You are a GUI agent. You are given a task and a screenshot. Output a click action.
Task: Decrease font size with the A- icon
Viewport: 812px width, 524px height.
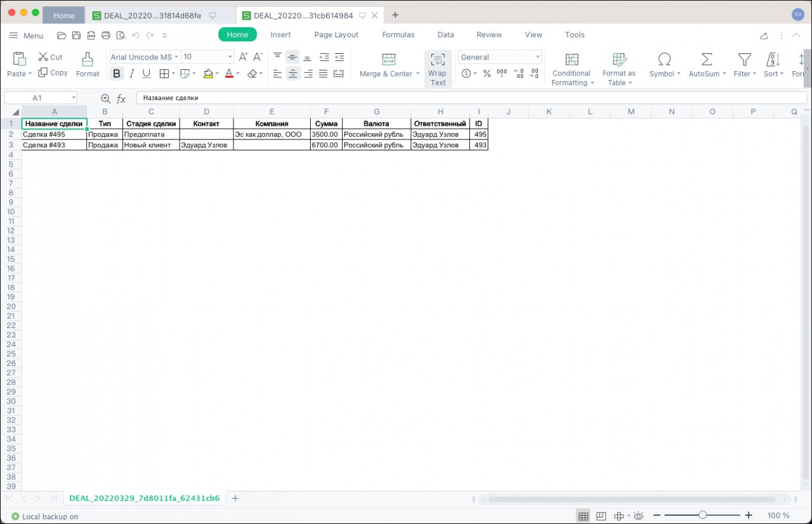(x=258, y=57)
